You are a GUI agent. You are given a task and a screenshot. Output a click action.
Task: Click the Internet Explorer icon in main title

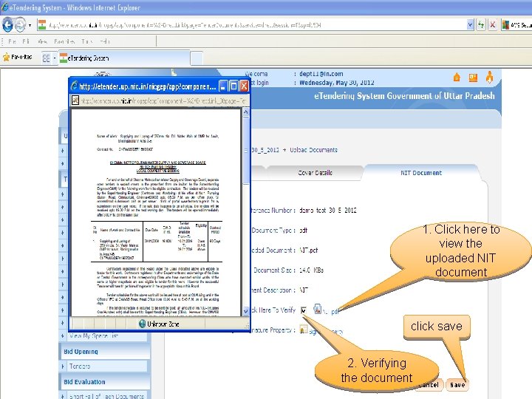pyautogui.click(x=4, y=7)
